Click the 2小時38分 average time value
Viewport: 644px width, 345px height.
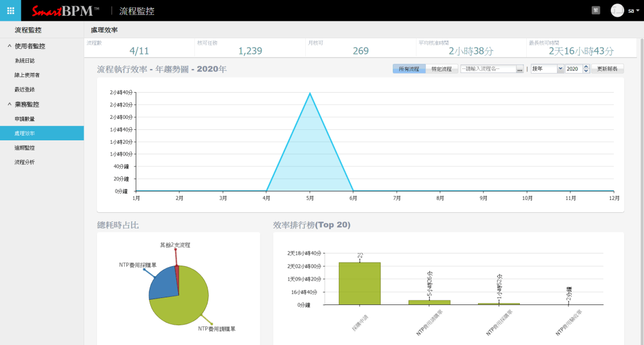point(471,51)
